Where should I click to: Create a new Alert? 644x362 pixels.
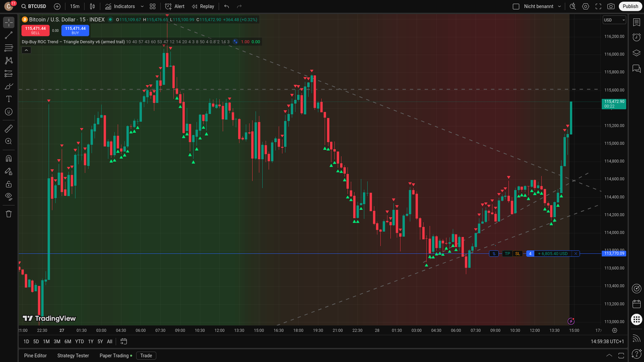[175, 6]
